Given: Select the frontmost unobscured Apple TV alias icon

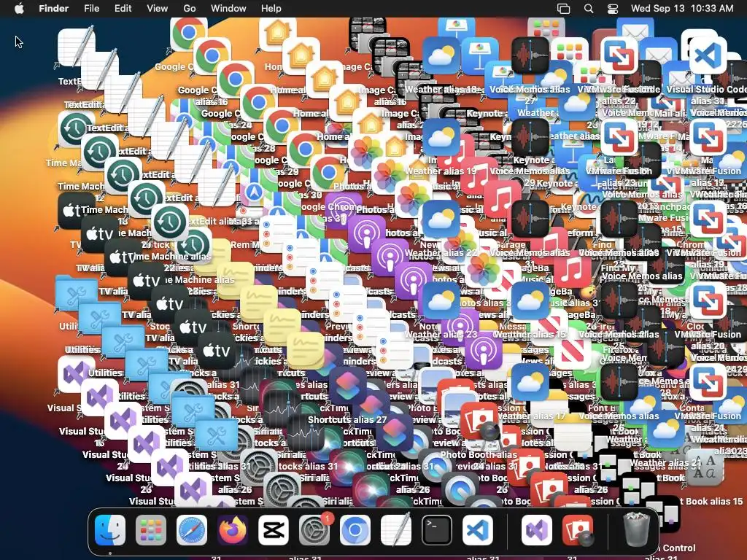Looking at the screenshot, I should (x=216, y=351).
